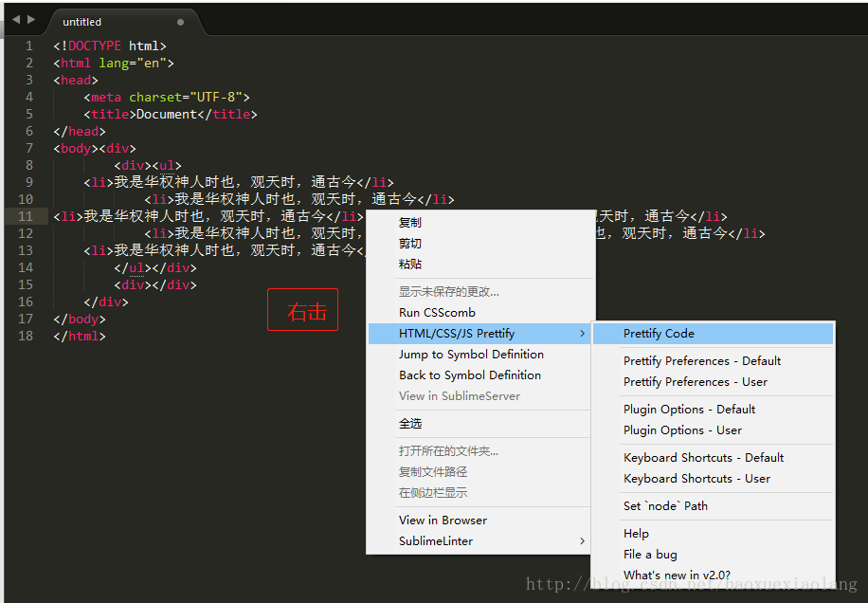
Task: Expand arrow beside HTML/CSS/JS Prettify
Action: tap(582, 334)
